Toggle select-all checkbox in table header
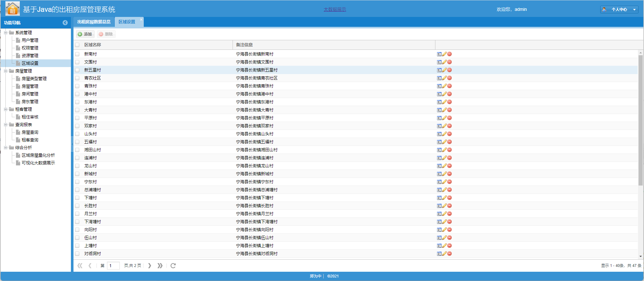Screen dimensions: 644x281 77,45
